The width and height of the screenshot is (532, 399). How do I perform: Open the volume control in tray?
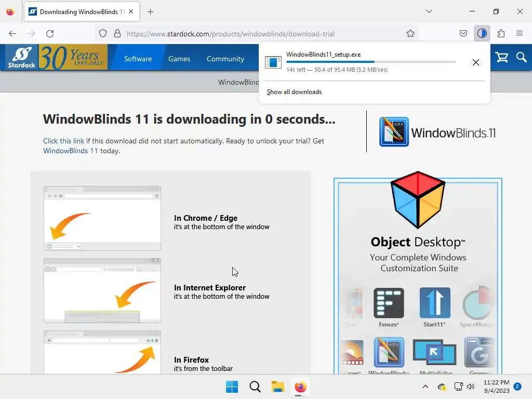(x=471, y=387)
